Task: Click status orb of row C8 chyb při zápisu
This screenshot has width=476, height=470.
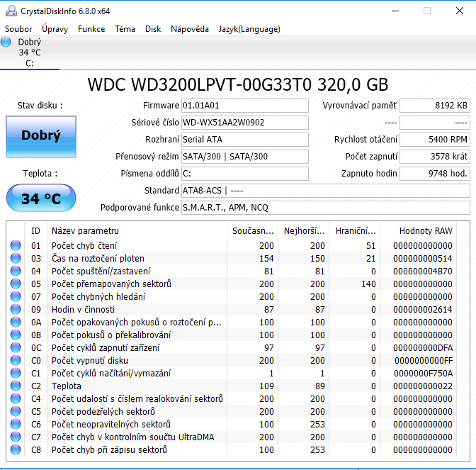Action: [x=16, y=449]
